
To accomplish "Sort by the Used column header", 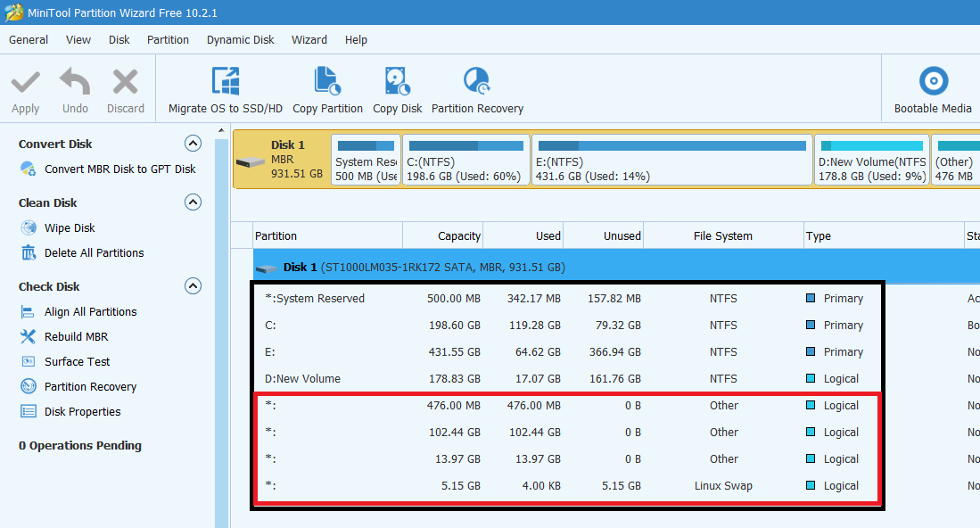I will [x=523, y=235].
